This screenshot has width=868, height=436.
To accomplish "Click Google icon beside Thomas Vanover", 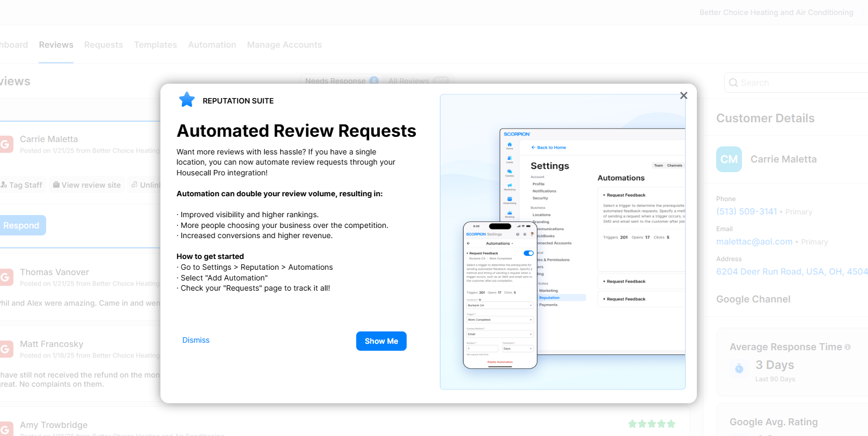I will [x=5, y=277].
